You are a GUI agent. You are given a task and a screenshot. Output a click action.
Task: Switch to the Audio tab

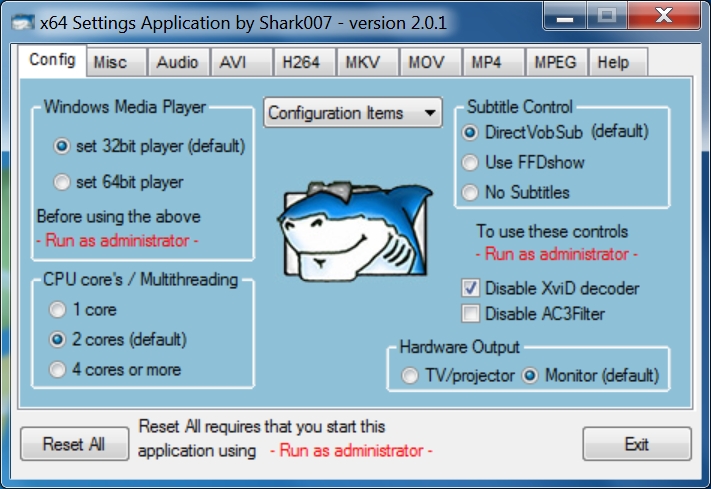pos(177,62)
